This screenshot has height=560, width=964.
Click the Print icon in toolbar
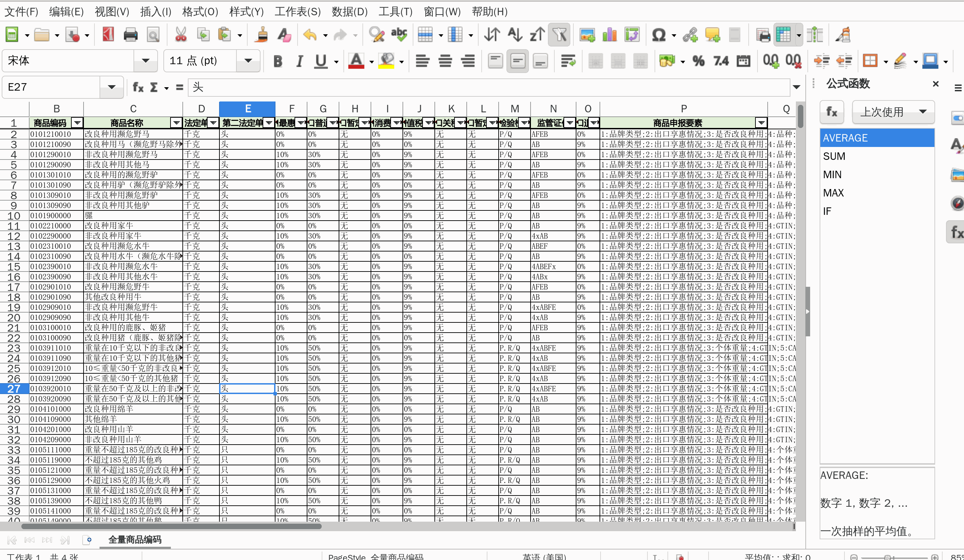(130, 35)
